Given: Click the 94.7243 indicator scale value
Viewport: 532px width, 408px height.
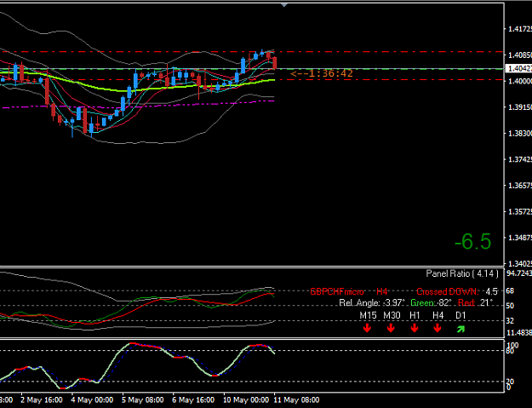Looking at the screenshot, I should 519,273.
